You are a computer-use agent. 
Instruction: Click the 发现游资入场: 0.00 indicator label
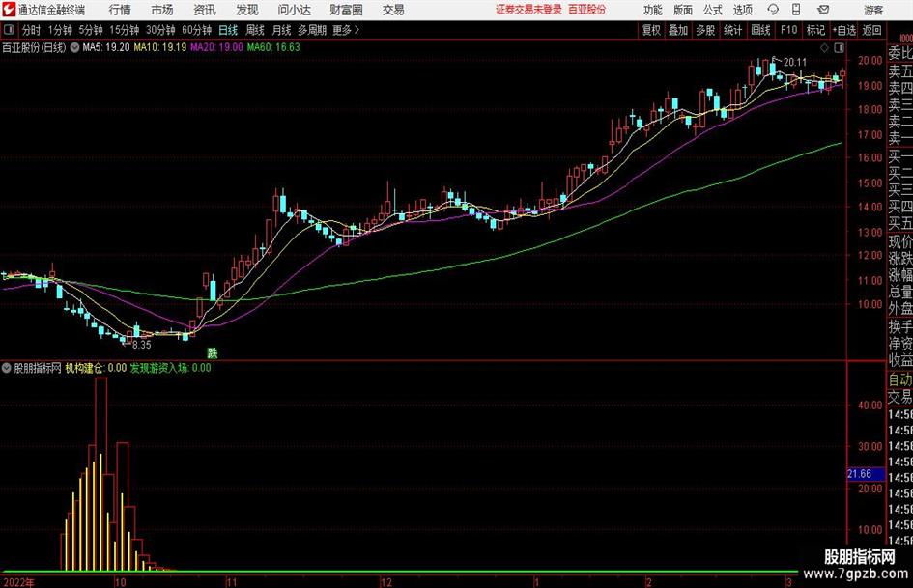coord(171,368)
